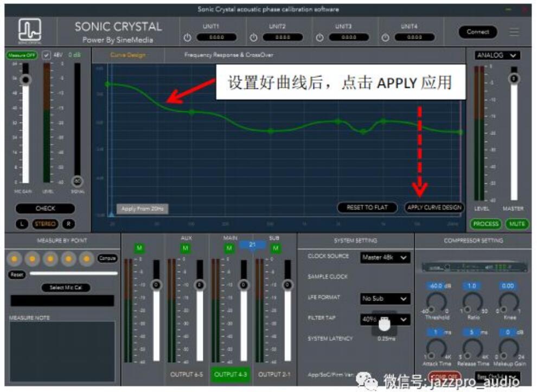Toggle the 48V phantom power checkbox
Screen dimensions: 537x392
tap(46, 55)
